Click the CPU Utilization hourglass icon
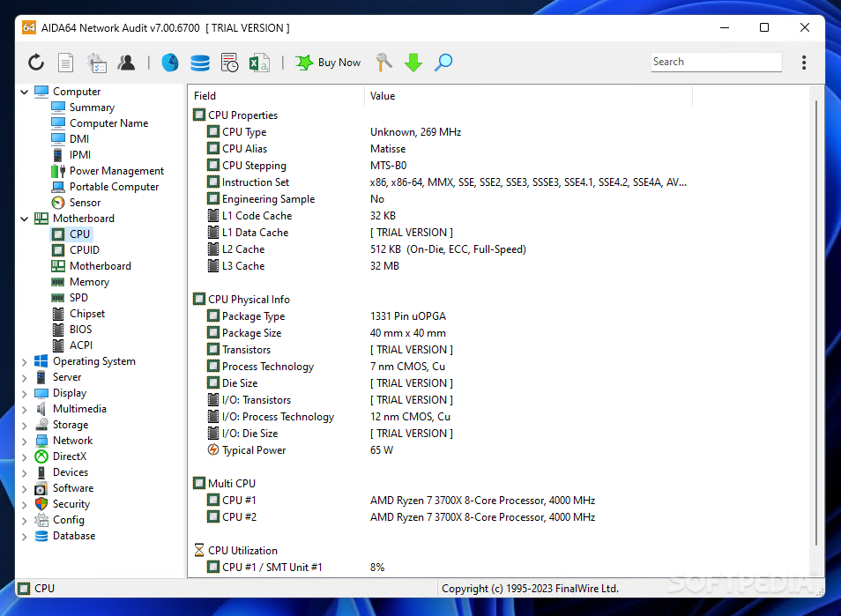 (199, 550)
